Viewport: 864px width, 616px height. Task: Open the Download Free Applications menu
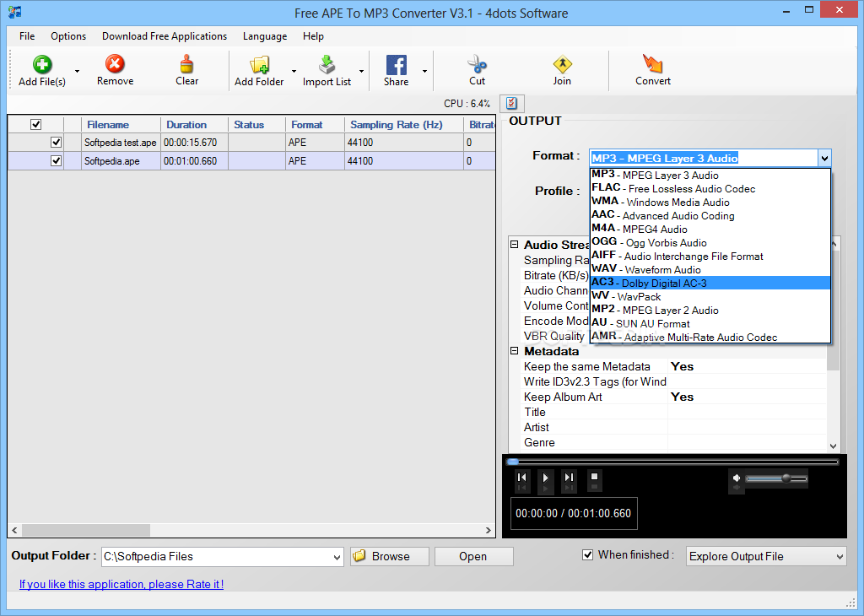coord(165,36)
